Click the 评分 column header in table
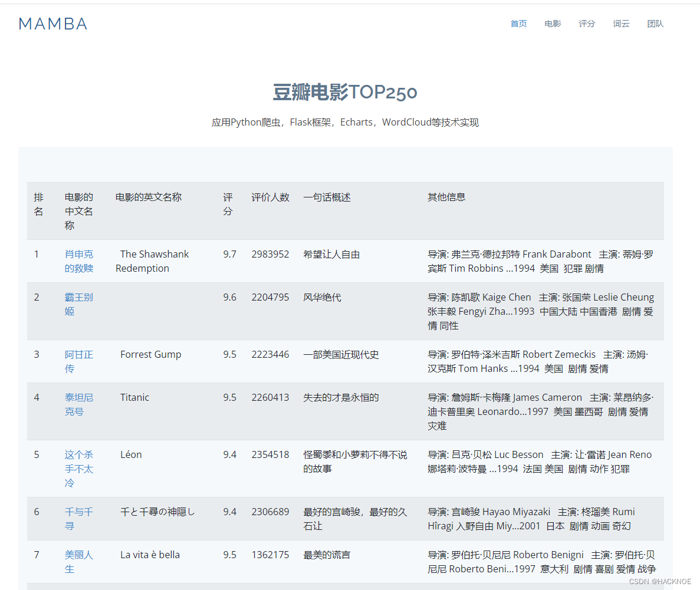This screenshot has height=590, width=700. 228,204
